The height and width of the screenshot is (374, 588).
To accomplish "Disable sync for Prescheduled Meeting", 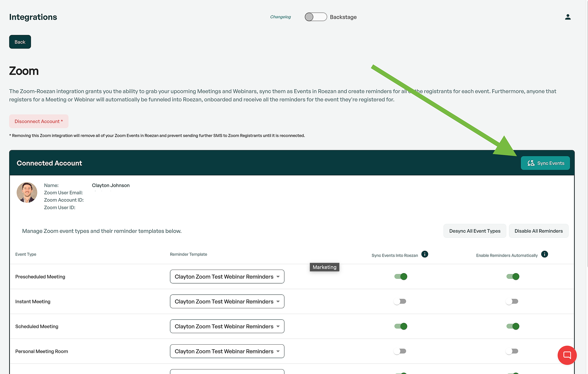I will pos(401,277).
